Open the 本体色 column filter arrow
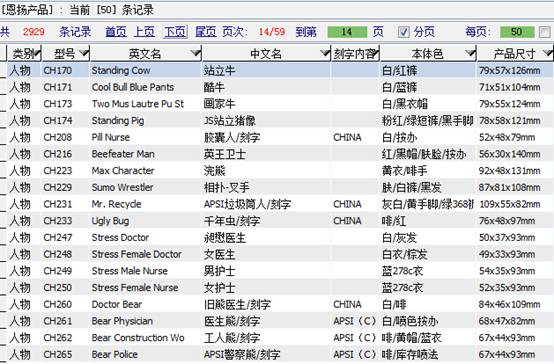 (x=470, y=53)
